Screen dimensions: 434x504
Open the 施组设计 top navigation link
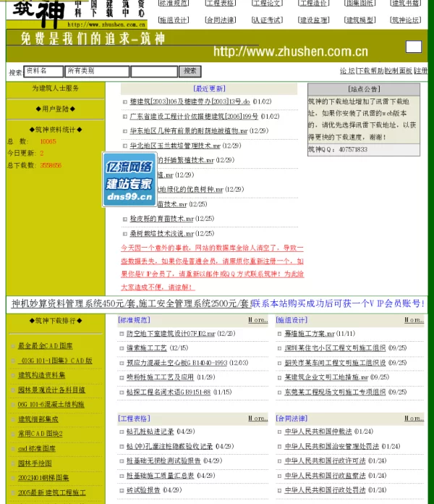[174, 20]
